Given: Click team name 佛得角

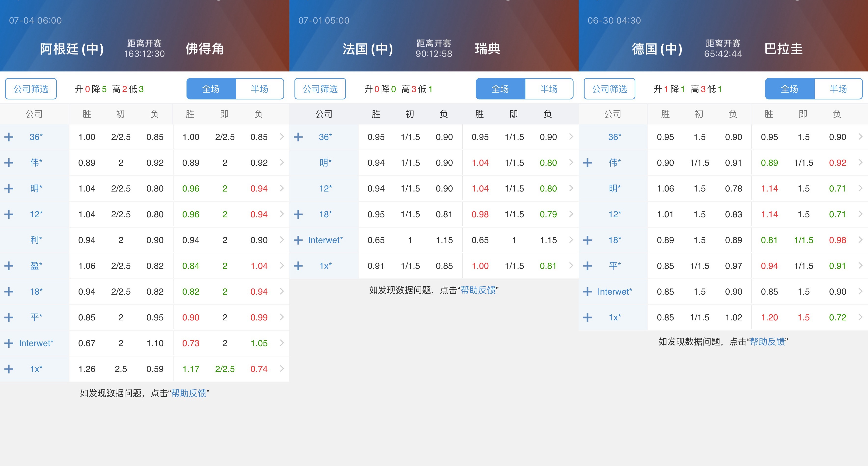Looking at the screenshot, I should coord(205,49).
